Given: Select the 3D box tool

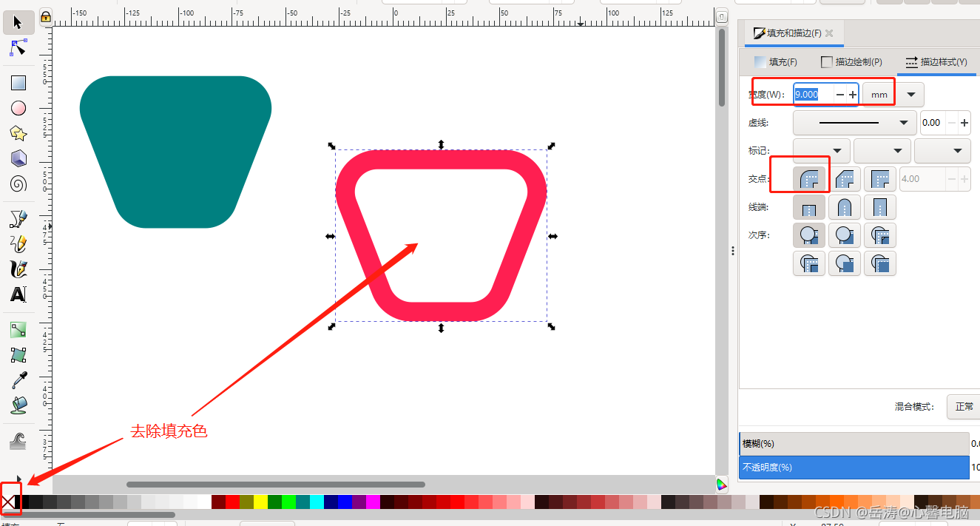Looking at the screenshot, I should pyautogui.click(x=18, y=158).
